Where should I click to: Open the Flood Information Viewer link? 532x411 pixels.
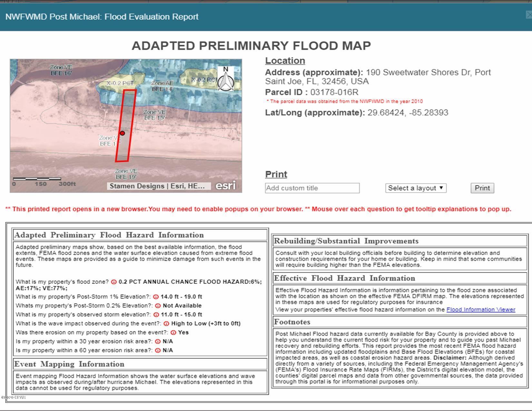480,309
